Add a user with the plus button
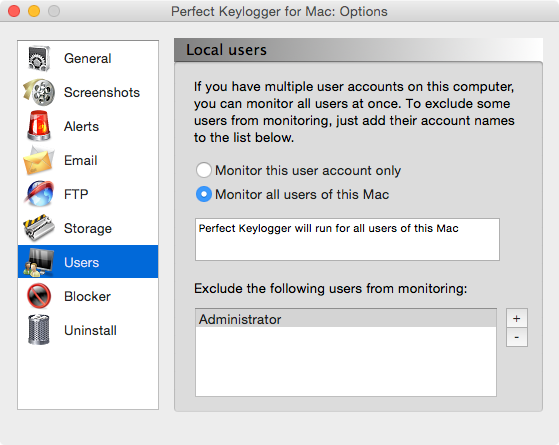 pyautogui.click(x=517, y=318)
